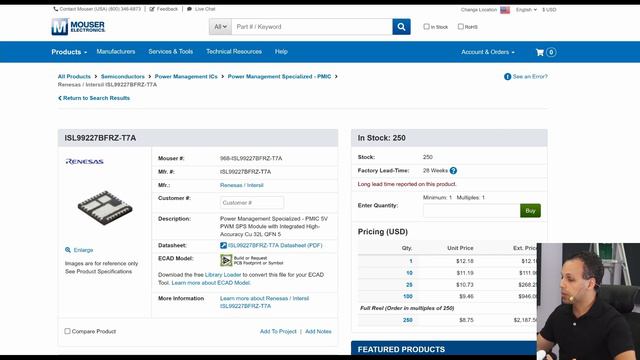The width and height of the screenshot is (640, 360).
Task: Click the $8.75 unit price cell
Action: (466, 320)
